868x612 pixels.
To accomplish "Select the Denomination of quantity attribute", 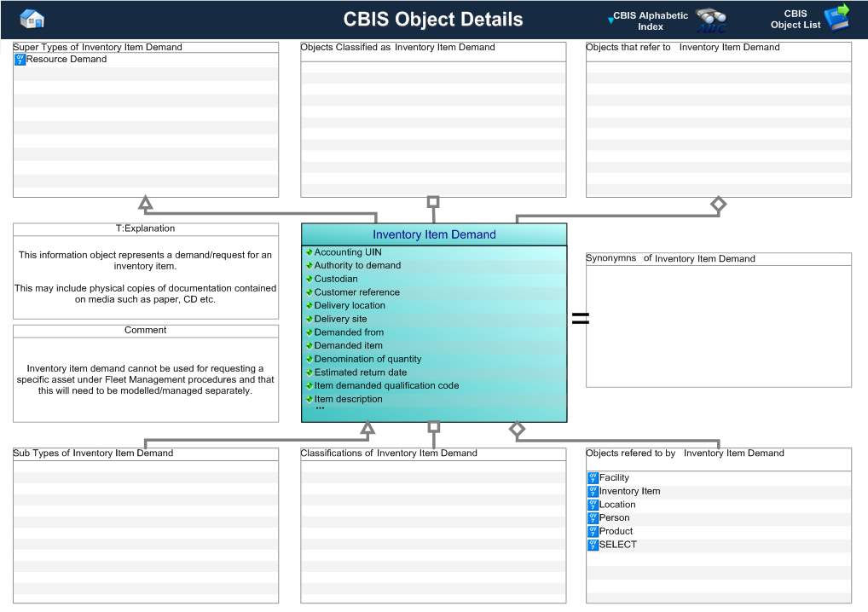I will pos(367,359).
